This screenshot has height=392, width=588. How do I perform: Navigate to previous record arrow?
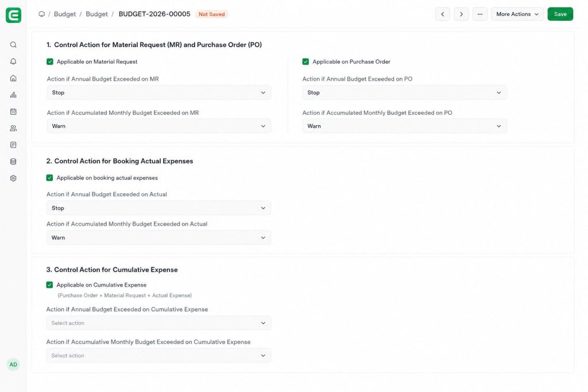(443, 14)
